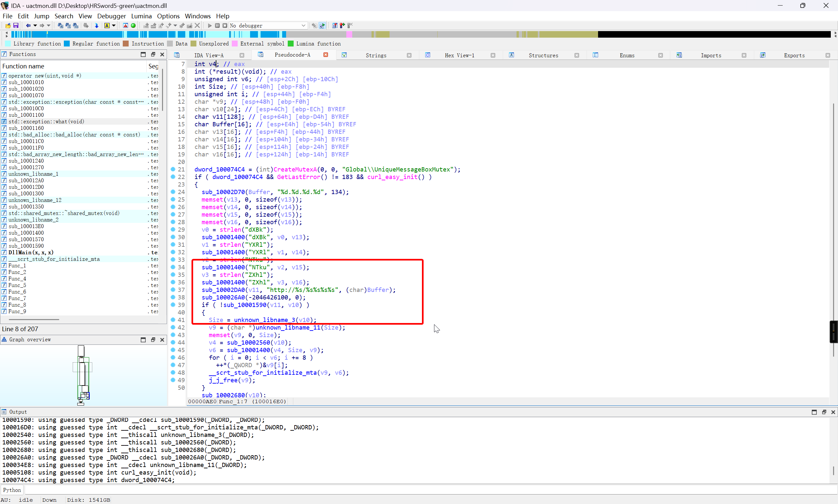Open the jump forward history dropdown arrow
838x504 pixels.
pos(48,26)
